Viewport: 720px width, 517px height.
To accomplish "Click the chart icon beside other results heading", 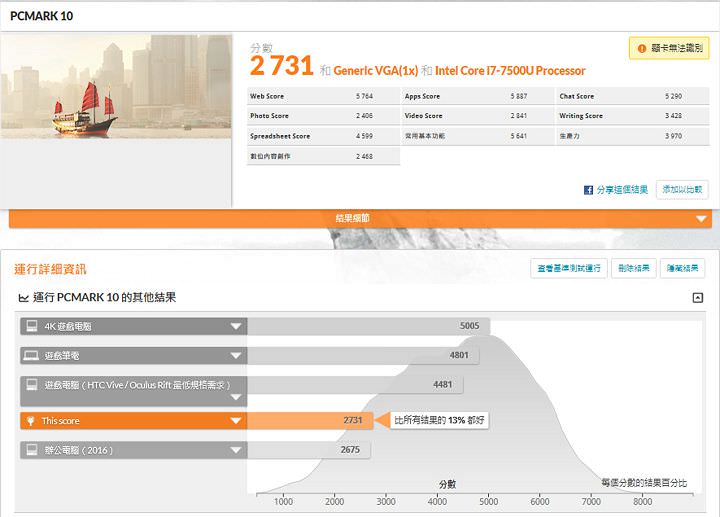I will [x=24, y=298].
